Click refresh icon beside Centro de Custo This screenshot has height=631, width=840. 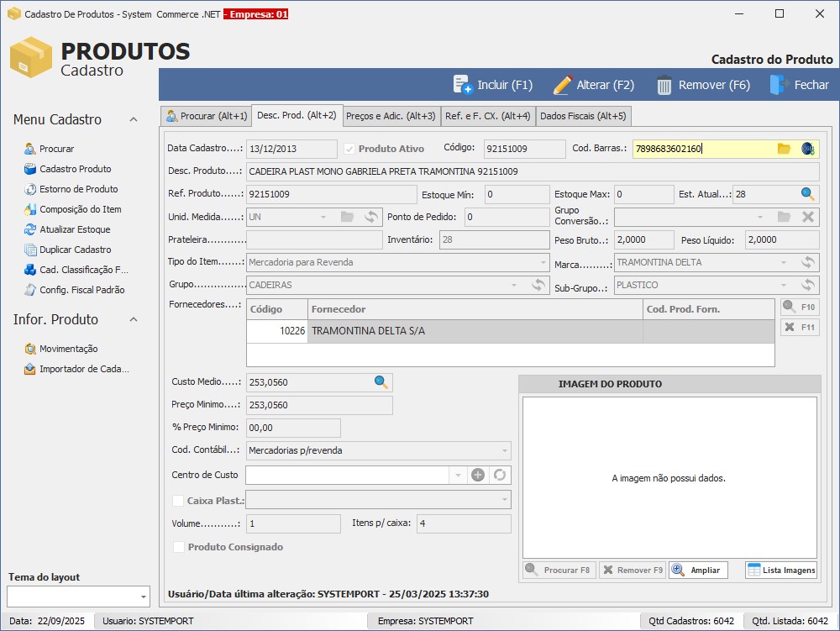tap(500, 475)
